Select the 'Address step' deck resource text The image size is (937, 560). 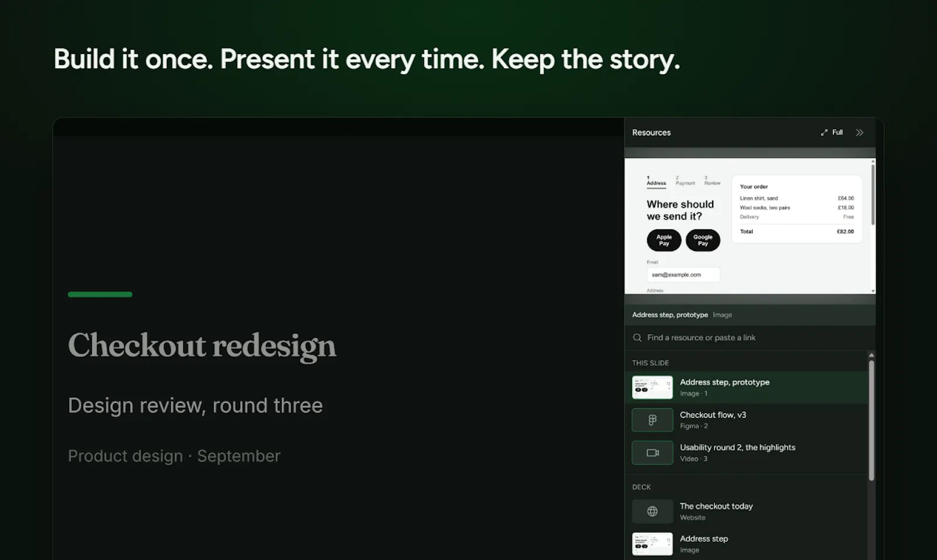[704, 539]
